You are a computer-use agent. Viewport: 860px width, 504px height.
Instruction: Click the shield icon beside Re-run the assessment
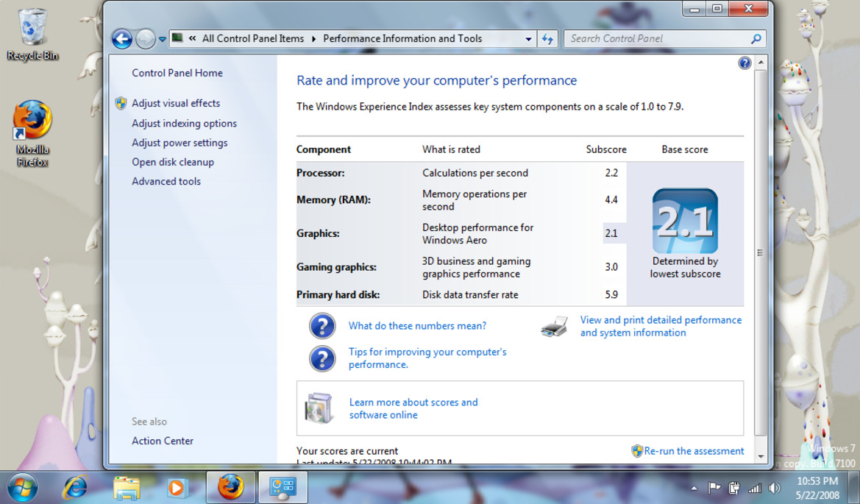tap(637, 451)
